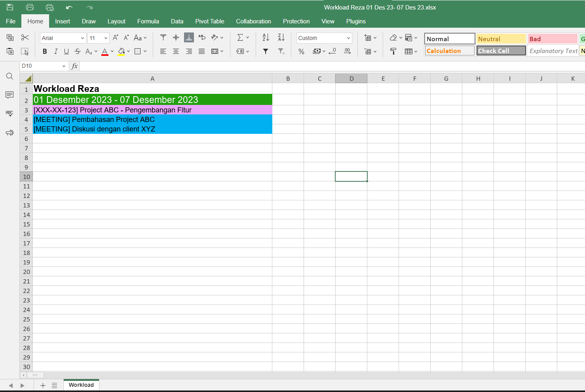Image resolution: width=585 pixels, height=392 pixels.
Task: Click the Sort ascending icon
Action: click(266, 38)
